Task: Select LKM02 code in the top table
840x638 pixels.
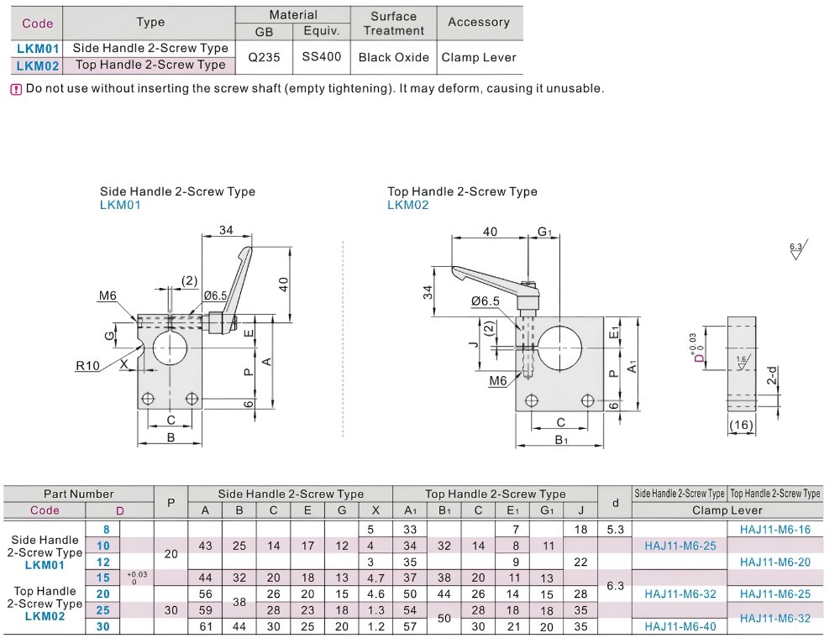Action: (x=38, y=65)
